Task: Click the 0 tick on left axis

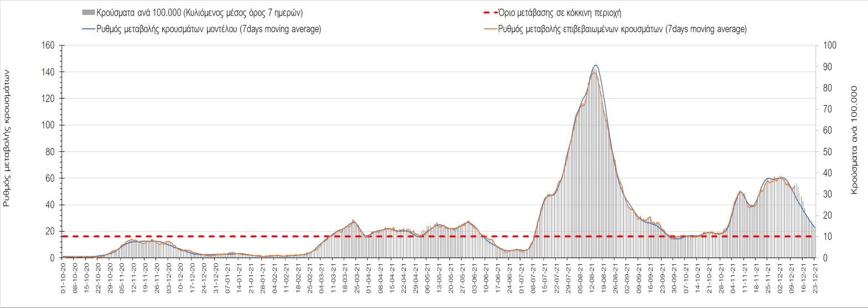Action: pos(54,258)
